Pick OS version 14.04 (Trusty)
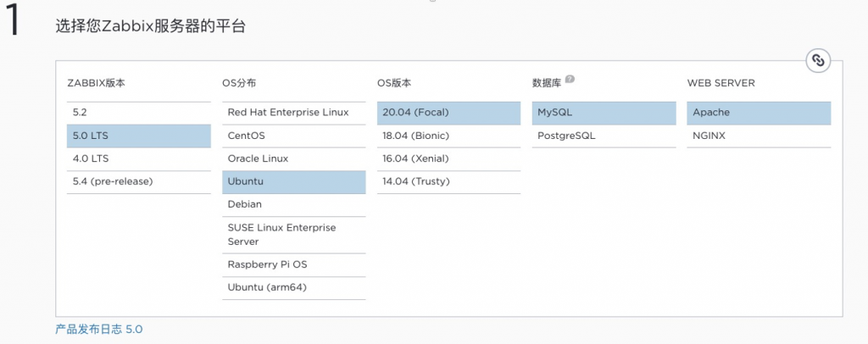868x344 pixels. click(x=449, y=182)
